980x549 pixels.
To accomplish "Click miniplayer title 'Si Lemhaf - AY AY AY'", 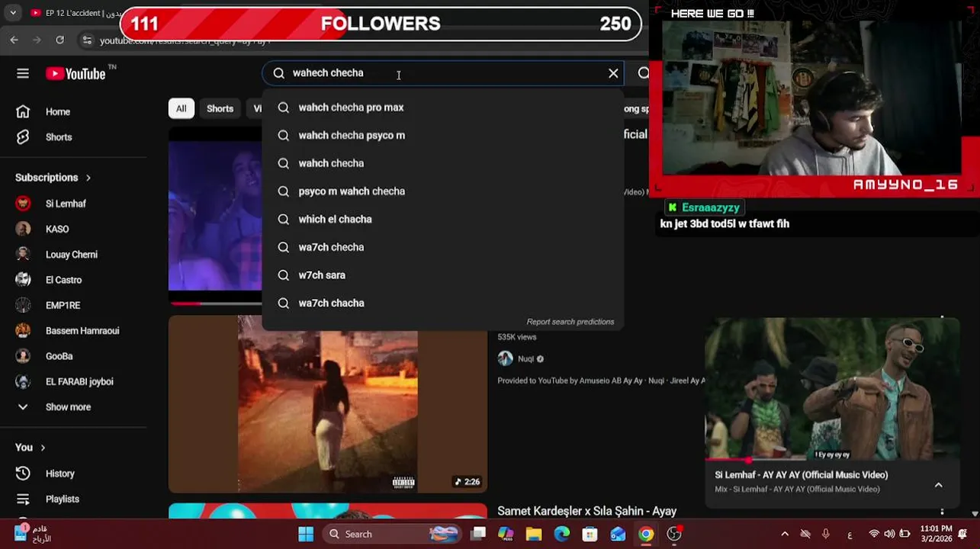I will (801, 475).
